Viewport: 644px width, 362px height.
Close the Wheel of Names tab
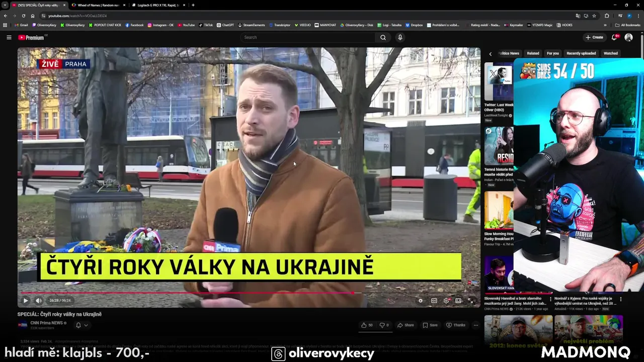[x=124, y=5]
